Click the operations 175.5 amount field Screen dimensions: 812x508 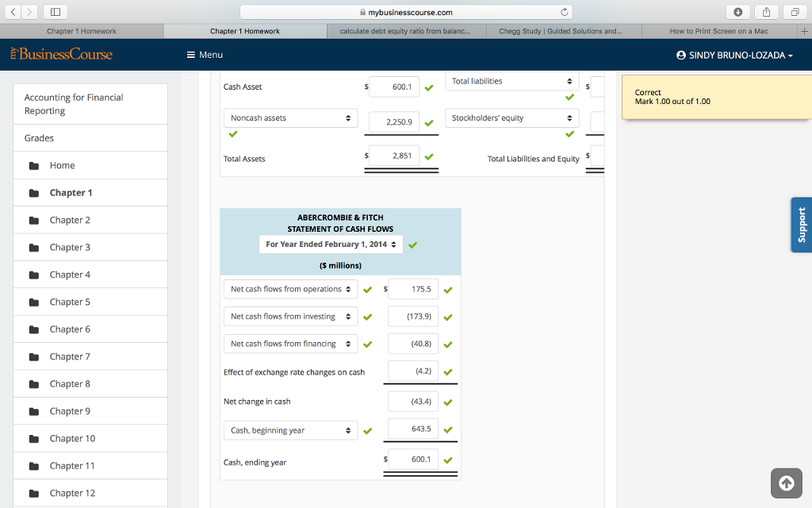(413, 289)
